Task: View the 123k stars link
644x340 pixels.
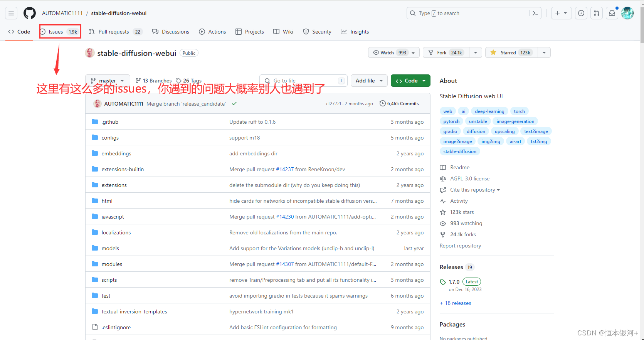Action: coord(457,212)
